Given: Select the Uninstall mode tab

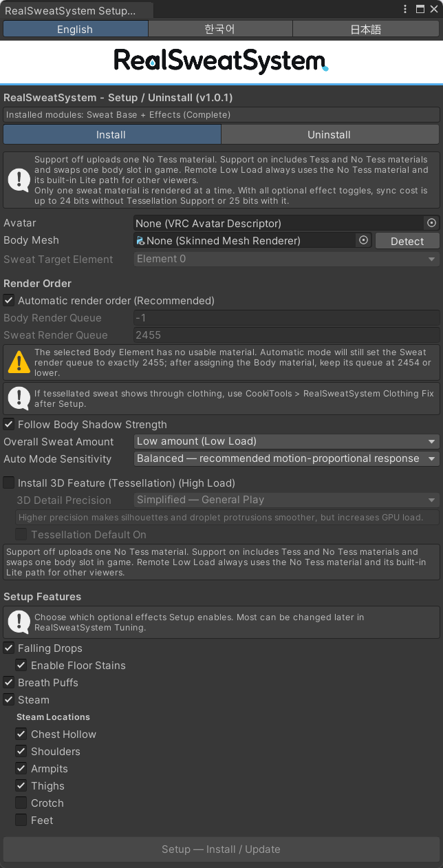Looking at the screenshot, I should tap(329, 134).
